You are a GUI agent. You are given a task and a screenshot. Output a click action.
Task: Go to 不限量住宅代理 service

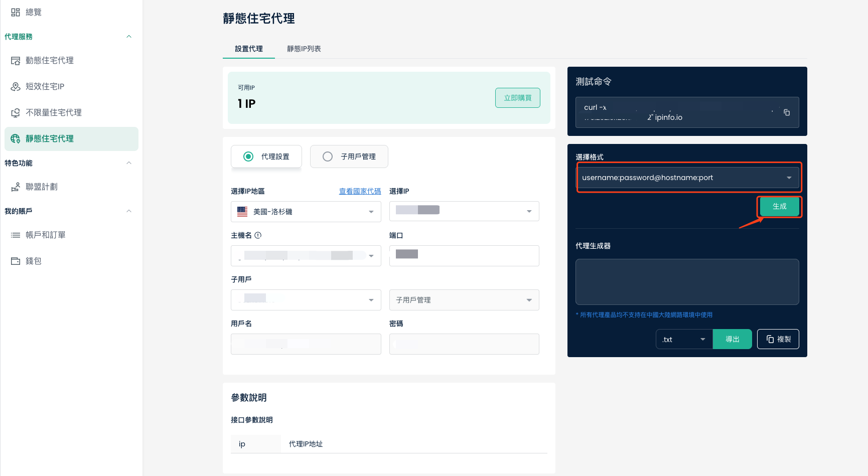pos(53,112)
